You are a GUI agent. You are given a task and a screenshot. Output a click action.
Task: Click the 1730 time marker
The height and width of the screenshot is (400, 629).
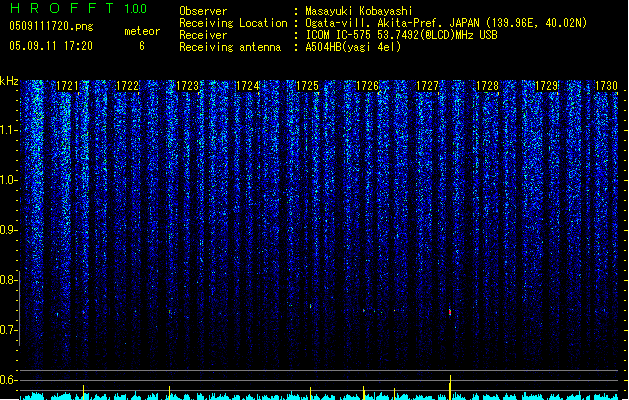[x=607, y=86]
